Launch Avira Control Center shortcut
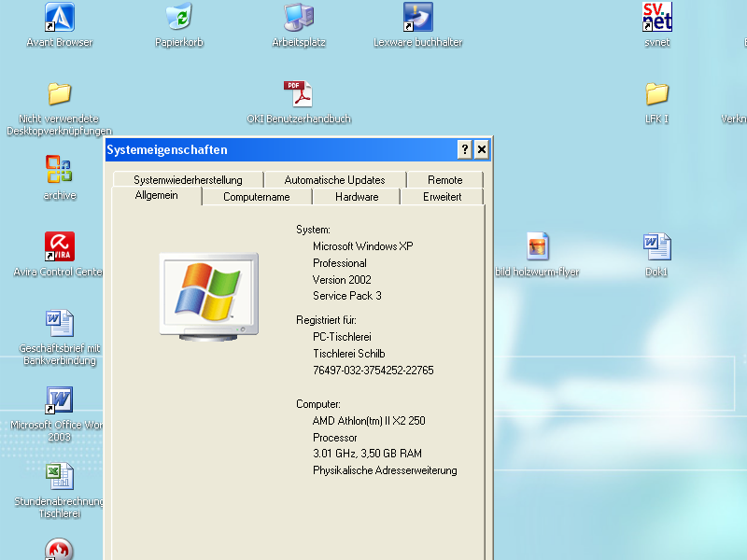747x560 pixels. [x=60, y=254]
